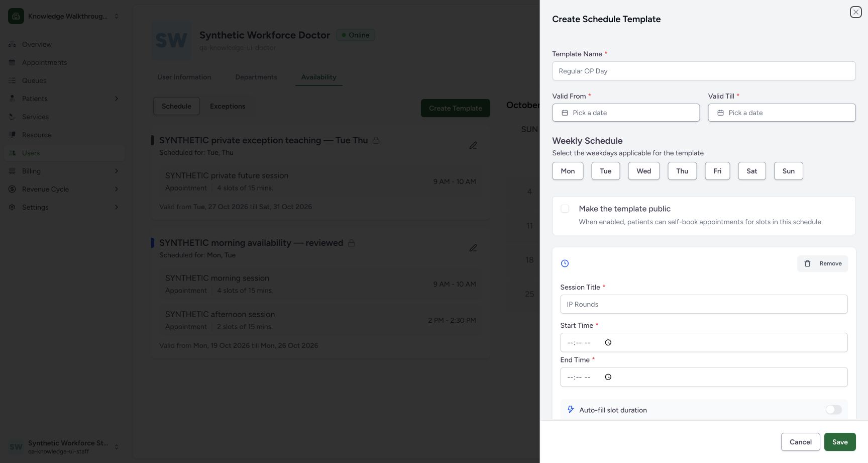Viewport: 868px width, 463px height.
Task: Click the Settings gear icon
Action: coord(12,207)
